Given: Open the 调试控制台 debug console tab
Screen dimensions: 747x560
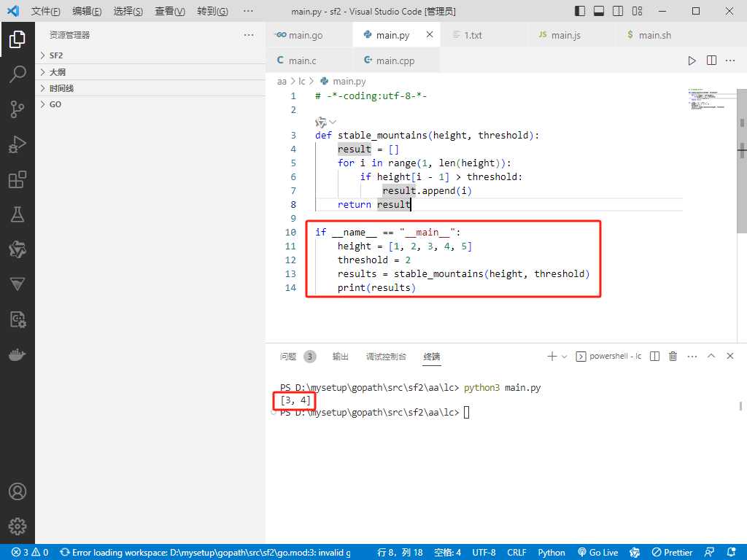Looking at the screenshot, I should tap(386, 356).
